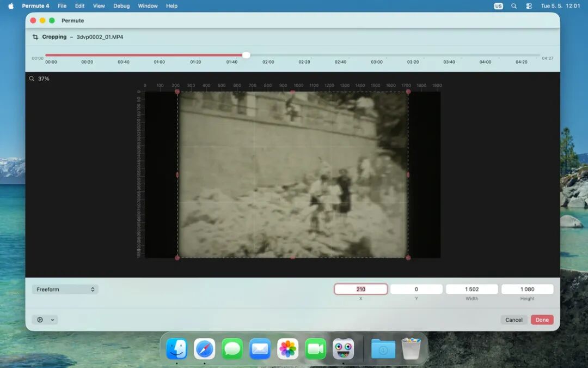
Task: Click the Cancel button
Action: [514, 320]
